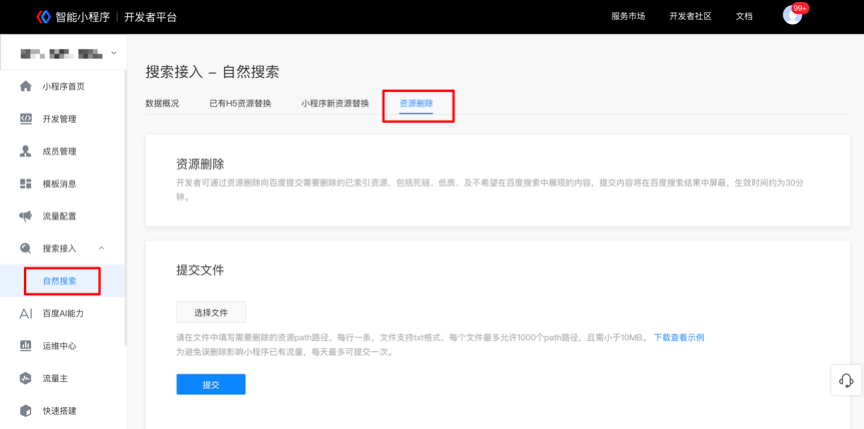Open 开发管理 in the sidebar

pyautogui.click(x=60, y=119)
